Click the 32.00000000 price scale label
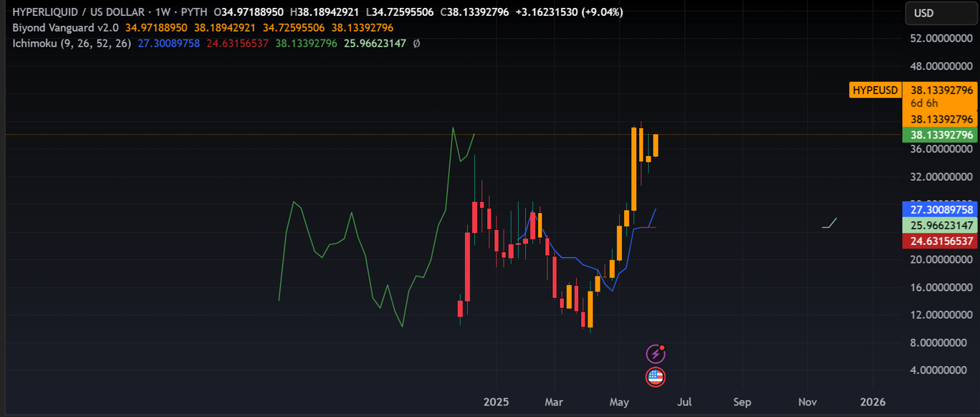Screen dimensions: 980x417 [x=941, y=176]
